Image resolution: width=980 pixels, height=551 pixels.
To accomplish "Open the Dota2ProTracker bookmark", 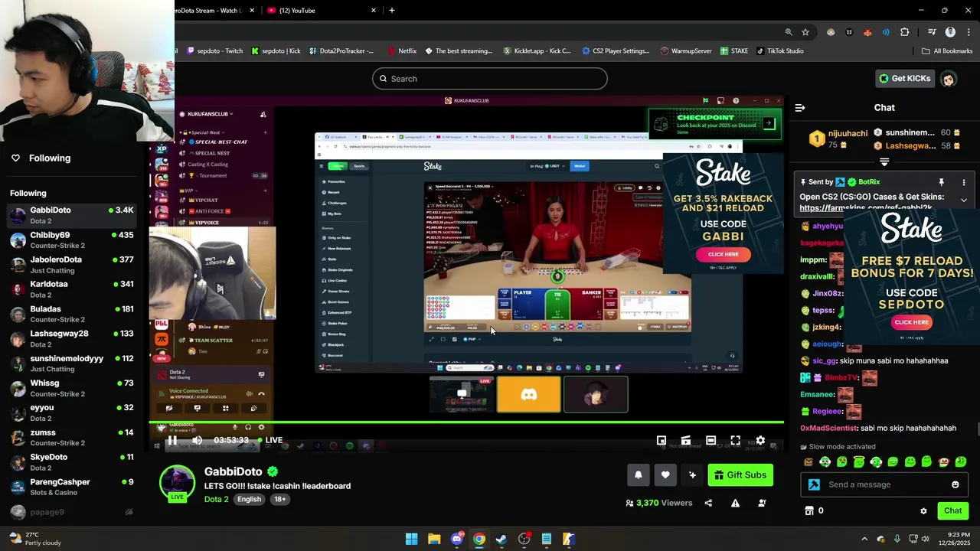I will pyautogui.click(x=341, y=51).
